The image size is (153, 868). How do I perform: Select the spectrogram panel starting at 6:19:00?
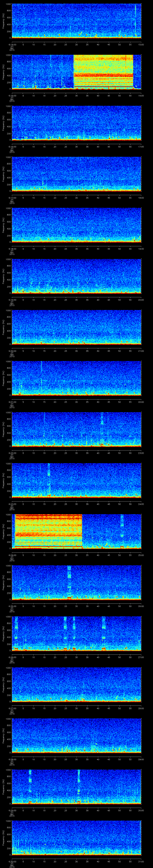[x=77, y=276]
